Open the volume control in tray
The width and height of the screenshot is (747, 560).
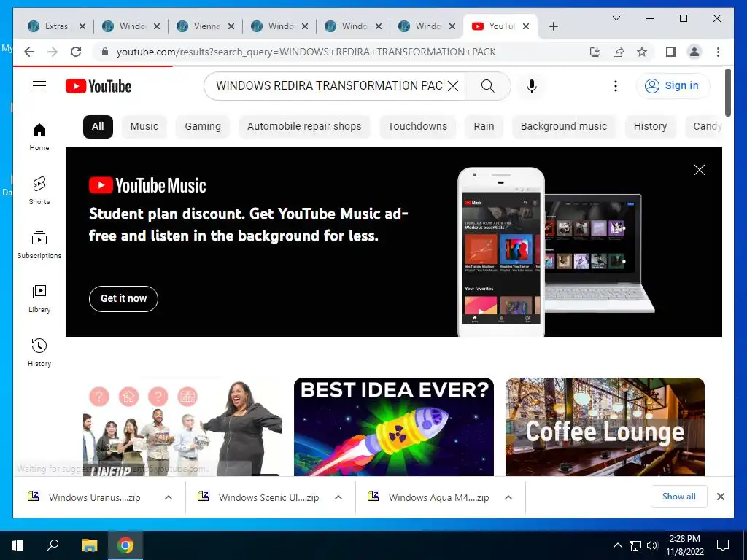[652, 545]
